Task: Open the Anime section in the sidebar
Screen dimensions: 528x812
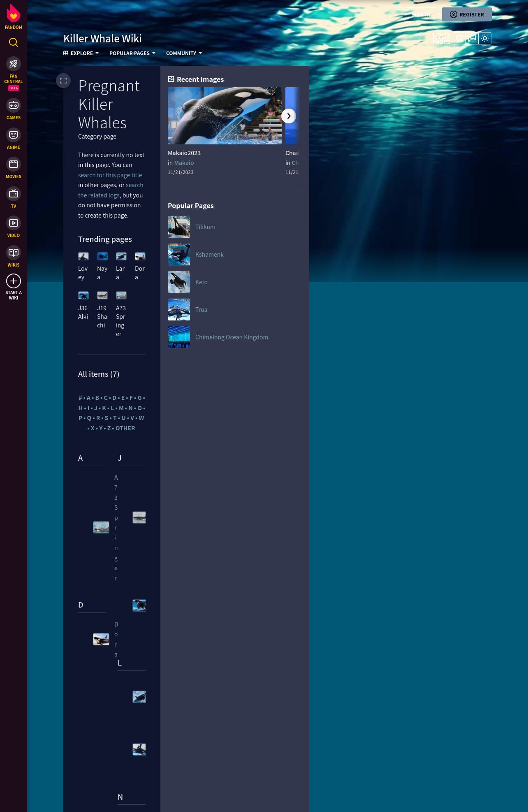Action: (x=14, y=139)
